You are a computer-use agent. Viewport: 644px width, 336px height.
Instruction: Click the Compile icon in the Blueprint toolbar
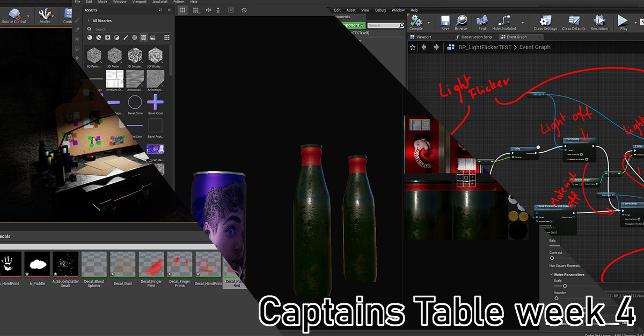coord(416,21)
